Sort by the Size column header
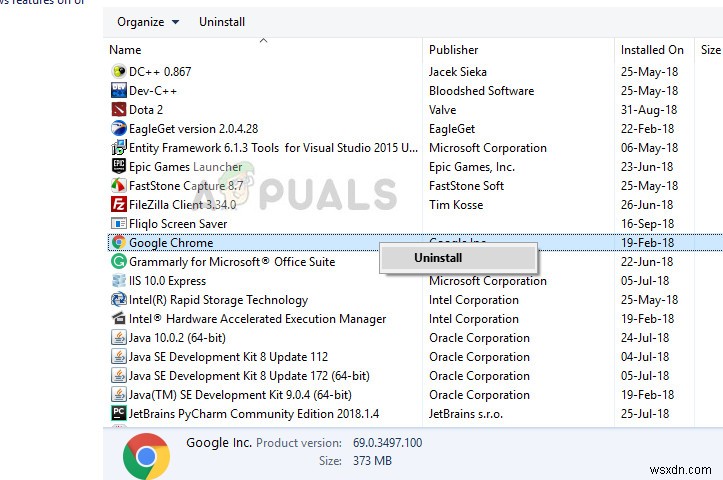Image resolution: width=723 pixels, height=480 pixels. (711, 50)
